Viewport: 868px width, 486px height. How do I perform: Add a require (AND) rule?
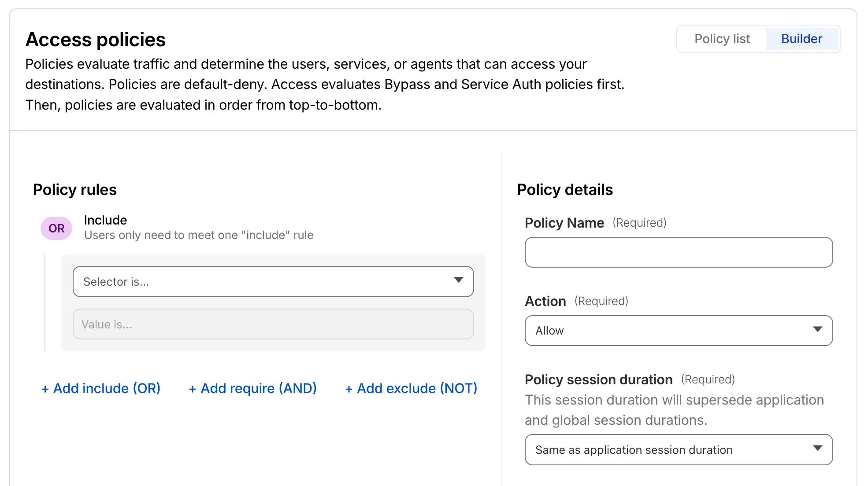(252, 388)
